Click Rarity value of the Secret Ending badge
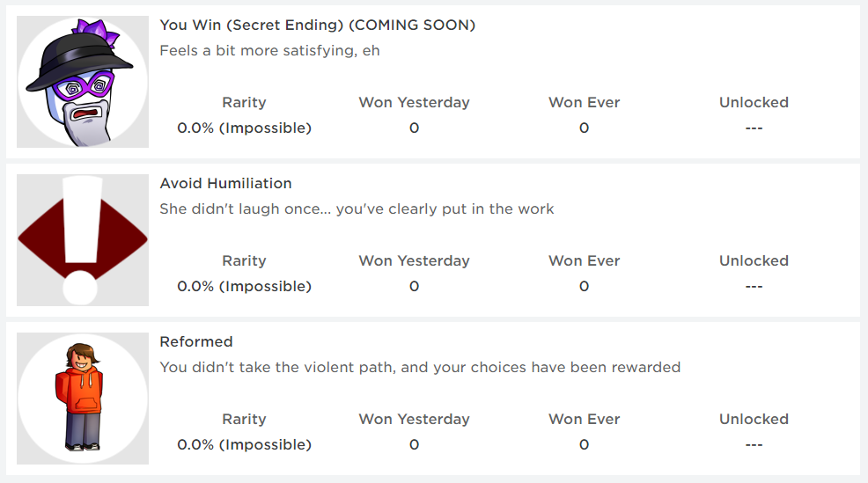The height and width of the screenshot is (483, 868). click(x=244, y=128)
